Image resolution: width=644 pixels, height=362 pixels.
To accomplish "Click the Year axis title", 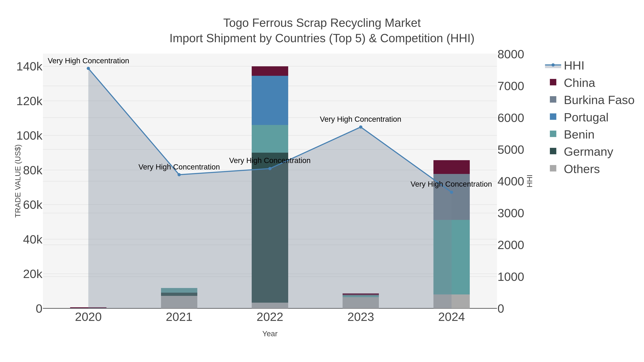I will pyautogui.click(x=270, y=334).
